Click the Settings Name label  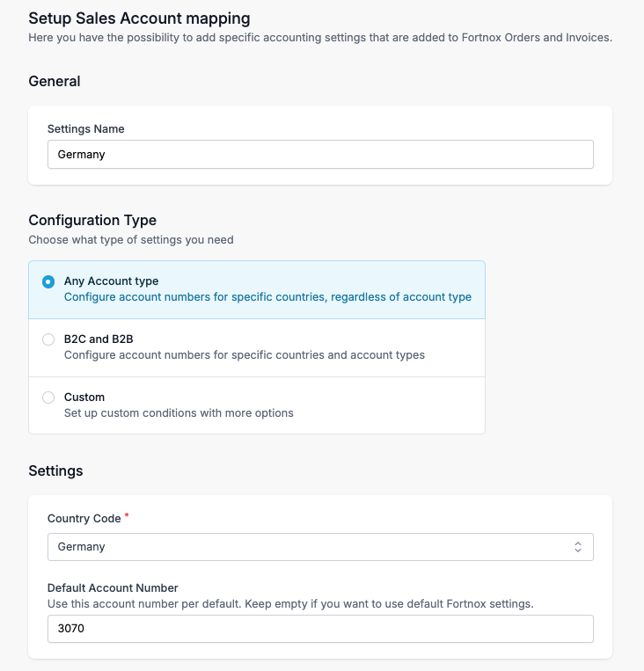coord(85,129)
